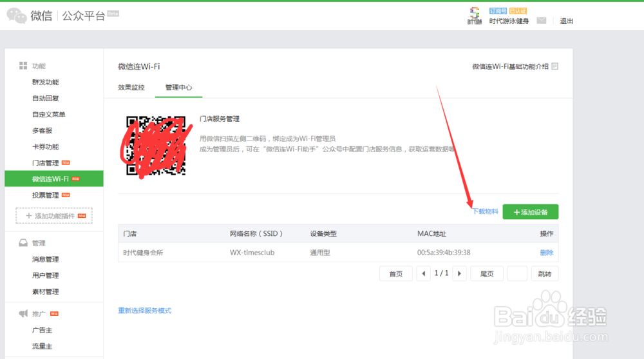Open 用户管理 in sidebar
644x359 pixels.
tap(45, 275)
